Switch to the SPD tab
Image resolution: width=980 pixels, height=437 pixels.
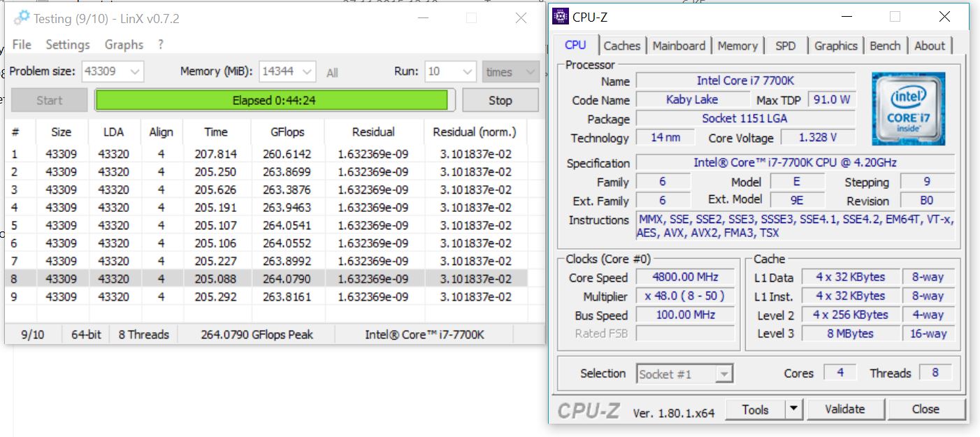pos(786,45)
